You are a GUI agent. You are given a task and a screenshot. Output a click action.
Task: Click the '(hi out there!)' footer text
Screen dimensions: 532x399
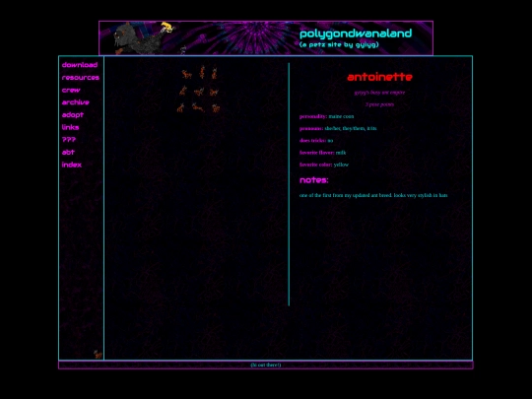(x=266, y=366)
